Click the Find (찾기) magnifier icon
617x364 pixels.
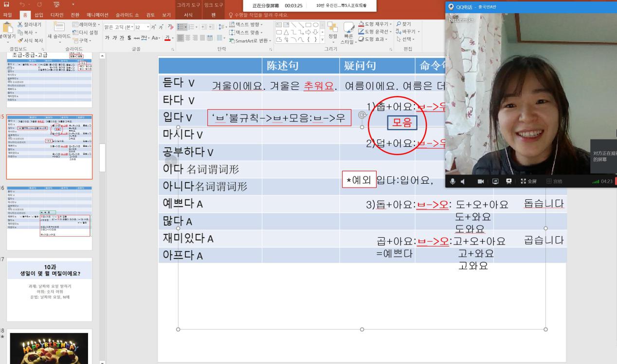coord(399,24)
